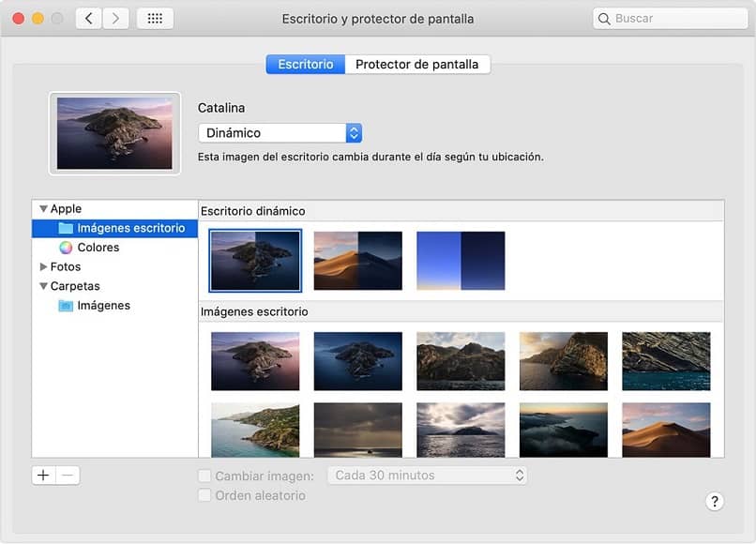
Task: Choose the dynamic blue gradient wallpaper
Action: (461, 261)
